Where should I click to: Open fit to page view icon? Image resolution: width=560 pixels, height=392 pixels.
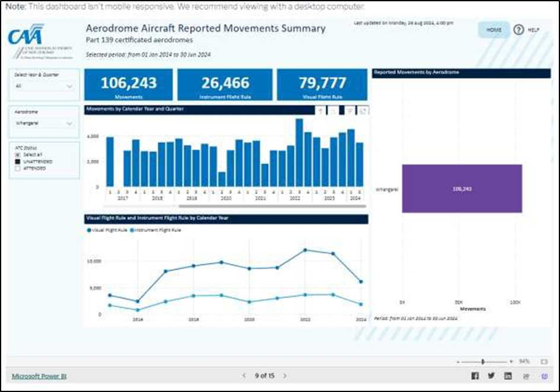tap(544, 361)
